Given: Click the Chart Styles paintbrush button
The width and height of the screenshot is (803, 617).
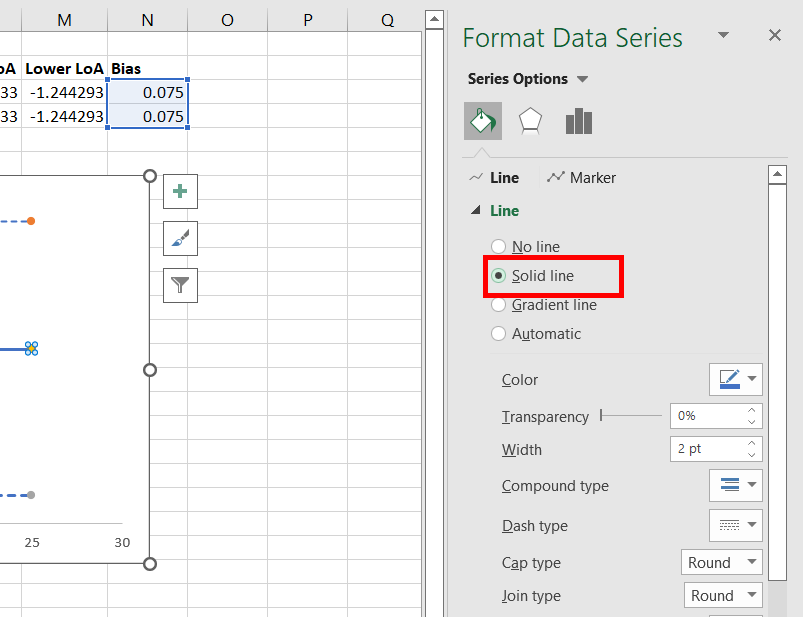Looking at the screenshot, I should pyautogui.click(x=180, y=238).
